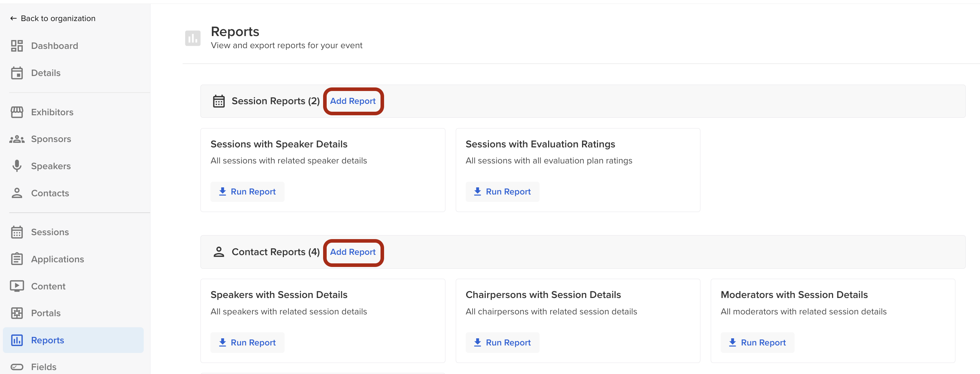The height and width of the screenshot is (374, 980).
Task: Click the Fields icon in sidebar
Action: point(17,367)
